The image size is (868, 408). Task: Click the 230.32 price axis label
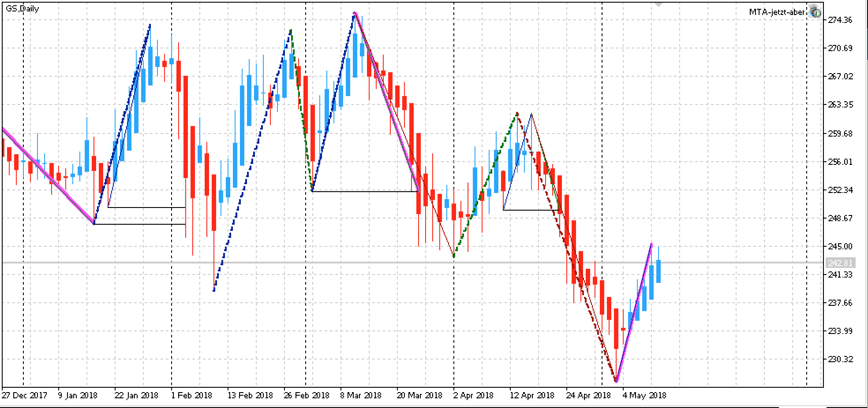click(x=840, y=359)
